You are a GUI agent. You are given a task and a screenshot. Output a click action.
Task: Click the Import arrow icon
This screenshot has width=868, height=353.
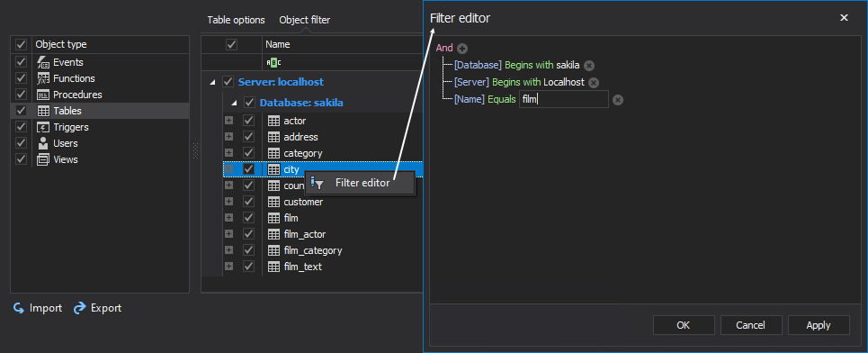[x=19, y=308]
